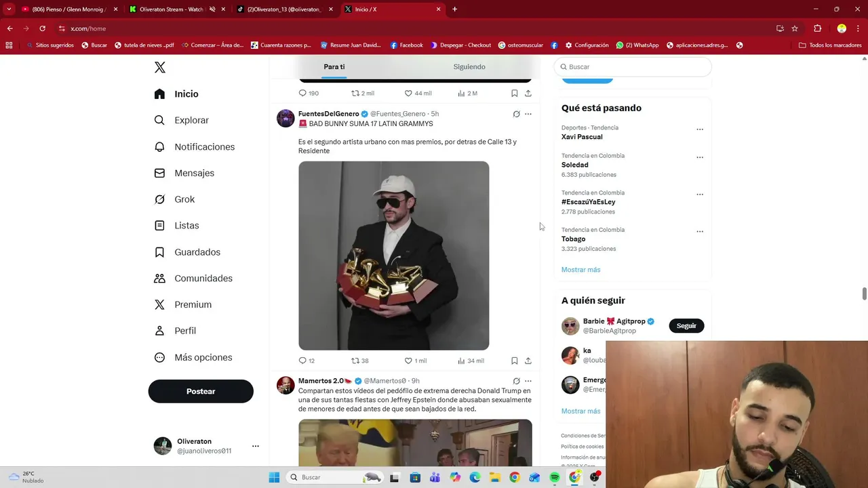Click Grok icon on the Mamertos 2.0 post
The width and height of the screenshot is (868, 488).
tap(516, 381)
